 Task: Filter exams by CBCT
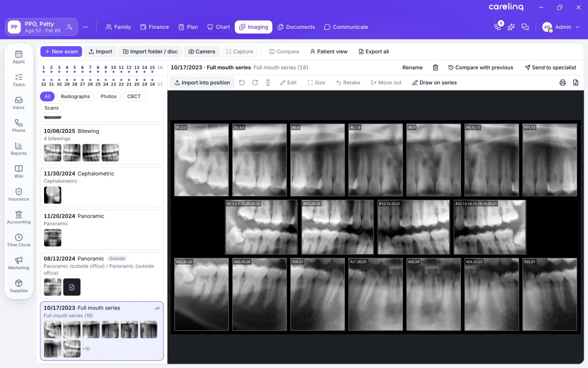(134, 96)
